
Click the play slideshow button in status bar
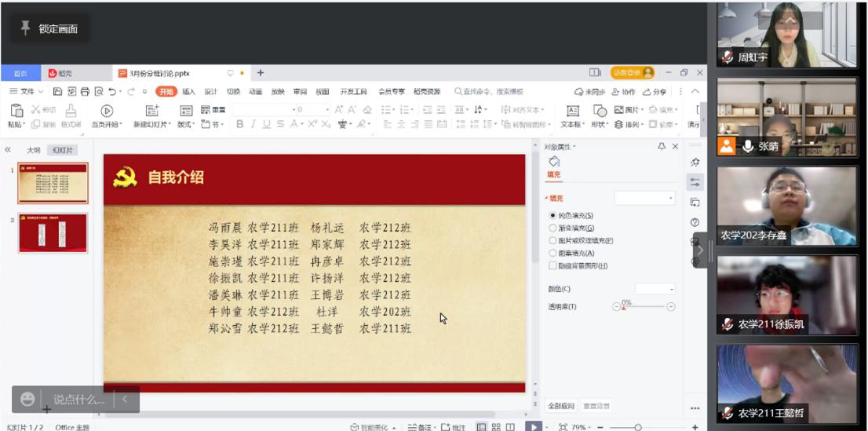click(532, 427)
